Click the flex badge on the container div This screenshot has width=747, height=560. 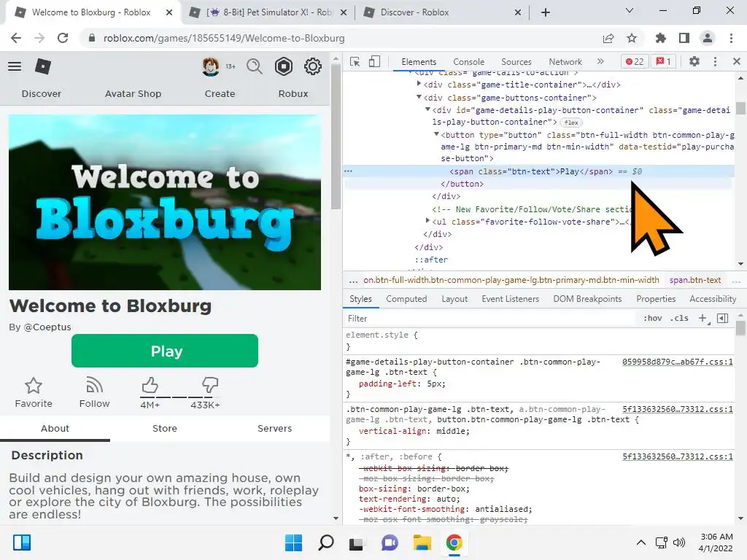click(x=571, y=122)
